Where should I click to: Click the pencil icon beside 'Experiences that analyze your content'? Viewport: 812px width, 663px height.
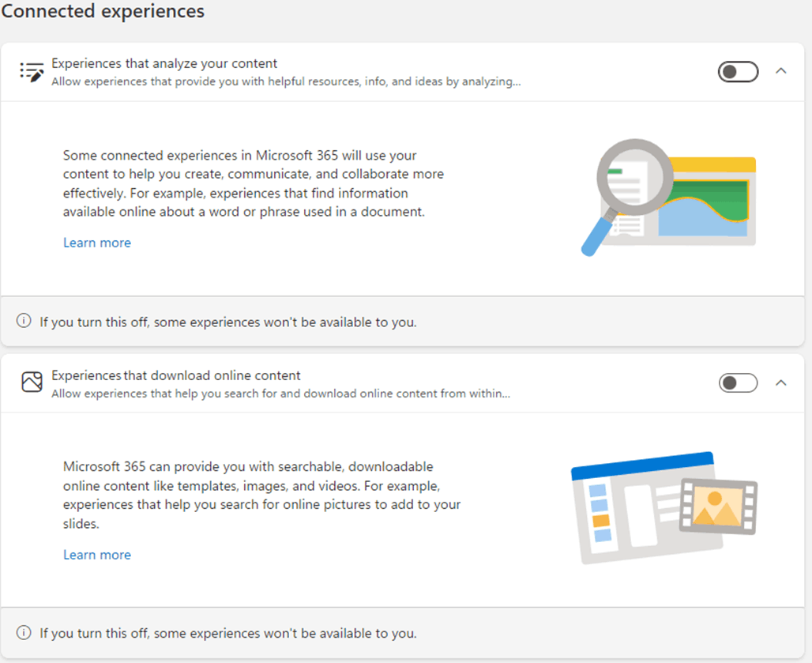(x=31, y=71)
